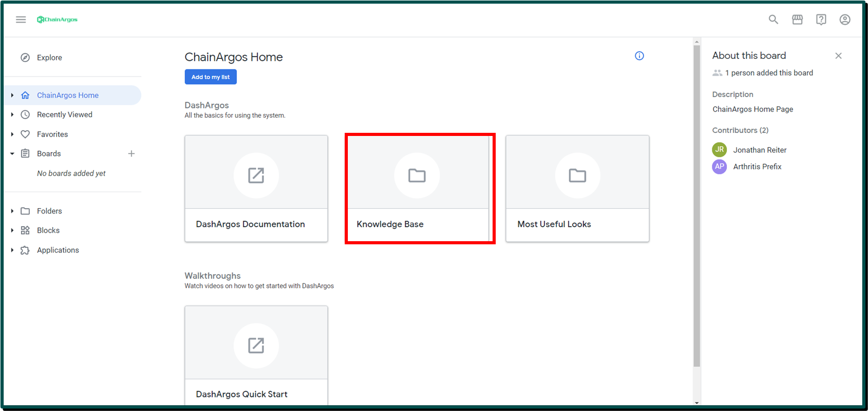Open the user account profile icon
This screenshot has width=868, height=411.
[845, 19]
